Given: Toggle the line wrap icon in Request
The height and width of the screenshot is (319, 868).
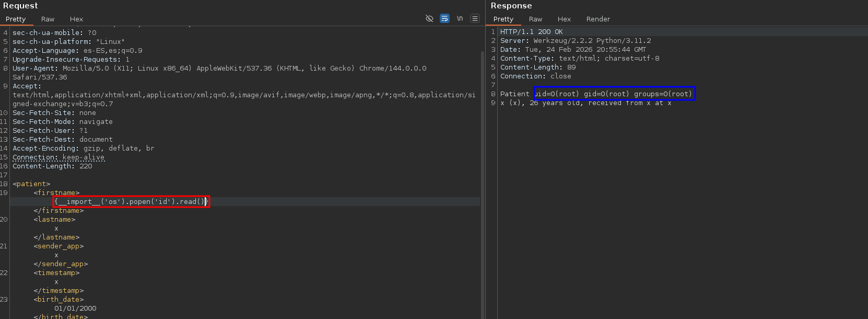Looking at the screenshot, I should point(444,19).
